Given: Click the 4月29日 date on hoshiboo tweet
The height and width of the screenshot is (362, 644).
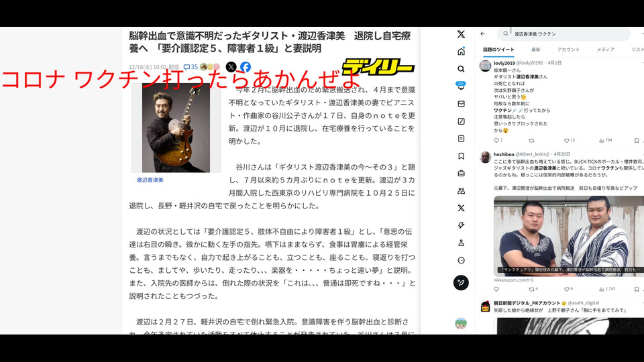Looking at the screenshot, I should click(x=562, y=154).
